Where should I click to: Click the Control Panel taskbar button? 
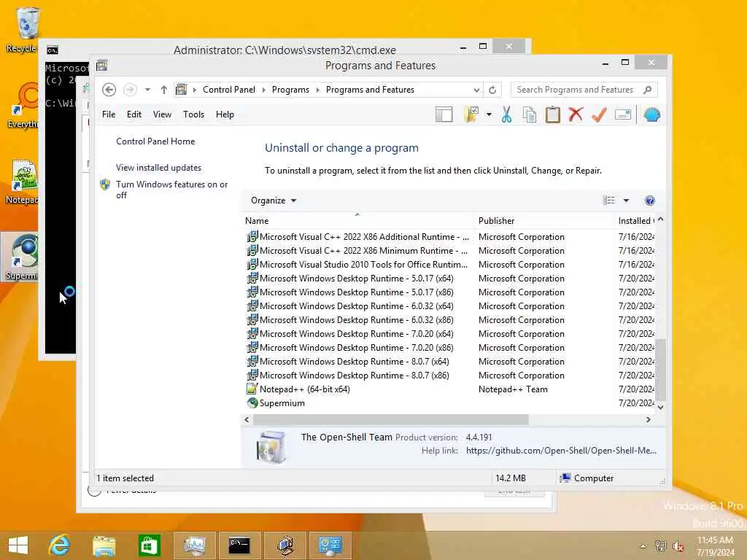point(330,545)
